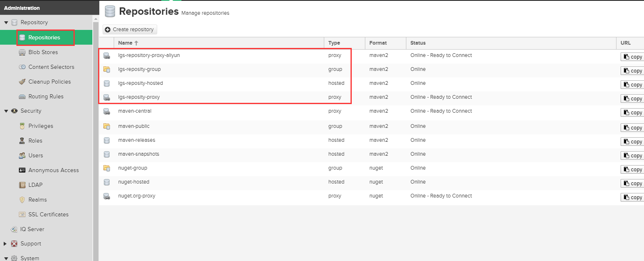Click proxy icon of lgs-repository-proxy-aliyun row

[107, 56]
